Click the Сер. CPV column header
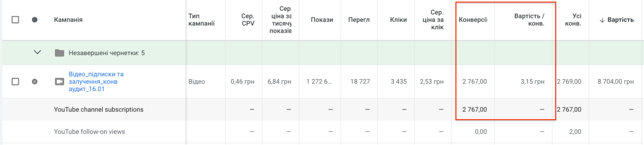The image size is (644, 145). pyautogui.click(x=248, y=20)
